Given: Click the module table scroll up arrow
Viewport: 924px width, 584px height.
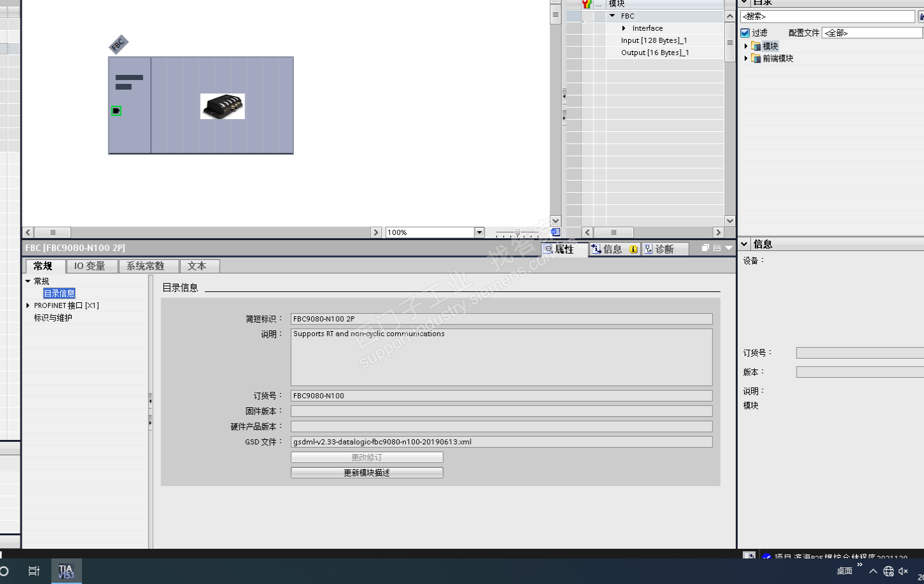Looking at the screenshot, I should [730, 16].
